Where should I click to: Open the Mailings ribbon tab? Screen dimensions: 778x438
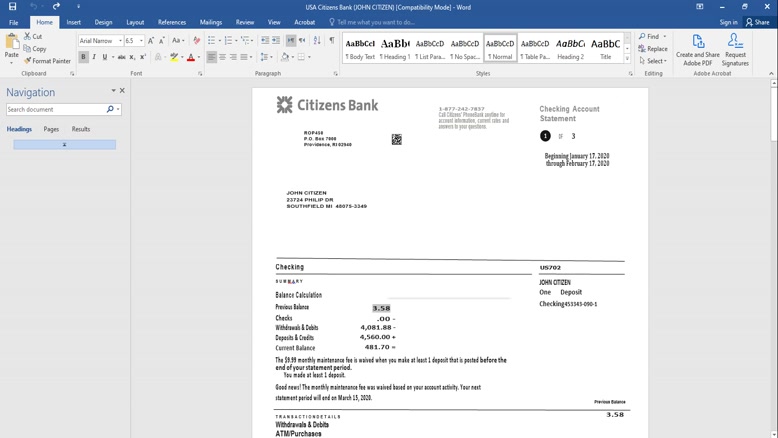tap(210, 22)
